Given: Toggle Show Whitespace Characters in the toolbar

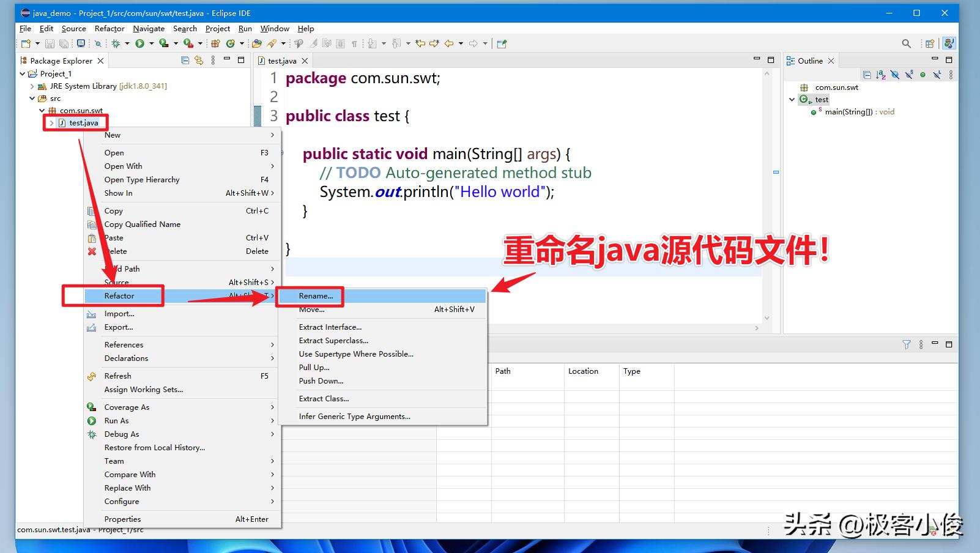Looking at the screenshot, I should (353, 43).
